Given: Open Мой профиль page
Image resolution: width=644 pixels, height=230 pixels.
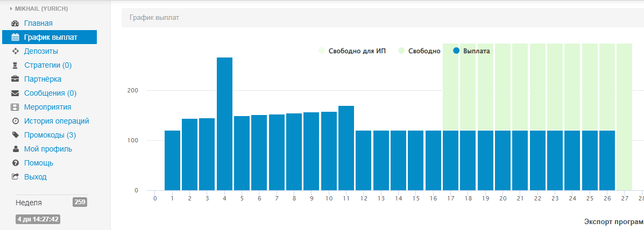Looking at the screenshot, I should pos(48,149).
